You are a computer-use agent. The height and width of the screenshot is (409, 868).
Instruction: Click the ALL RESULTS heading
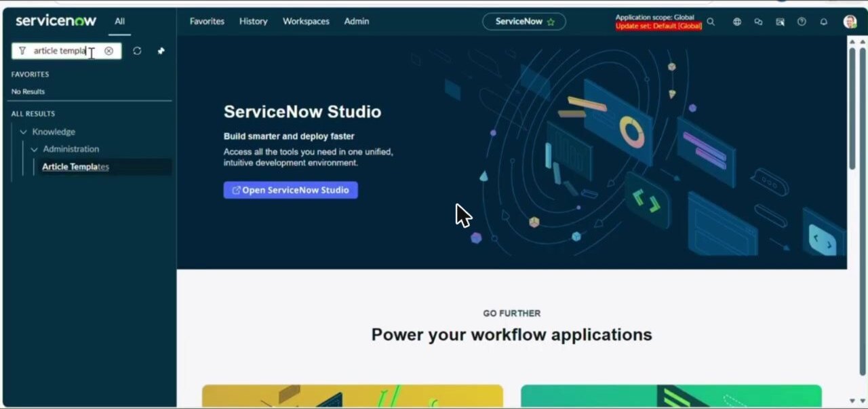tap(33, 113)
